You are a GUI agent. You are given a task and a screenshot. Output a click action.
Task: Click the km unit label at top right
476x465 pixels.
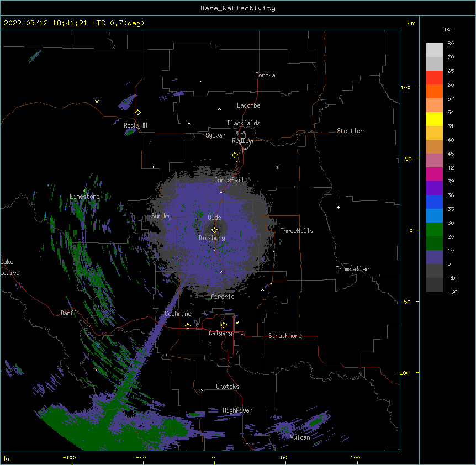[411, 23]
